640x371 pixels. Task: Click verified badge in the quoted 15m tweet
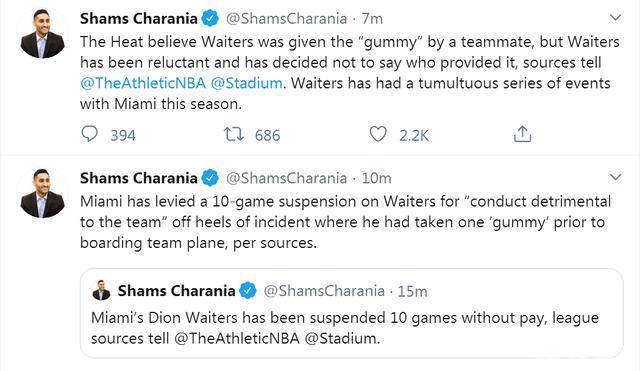point(248,291)
